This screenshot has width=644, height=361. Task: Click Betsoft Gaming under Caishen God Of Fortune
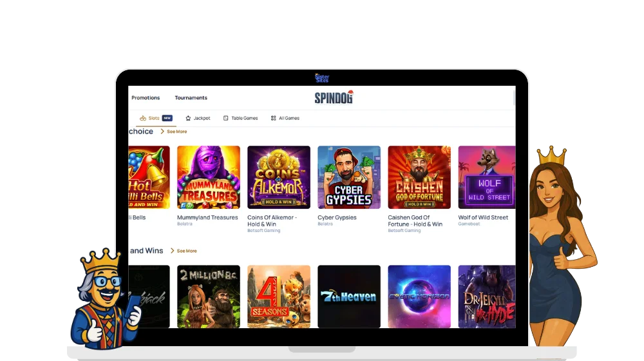(x=404, y=231)
